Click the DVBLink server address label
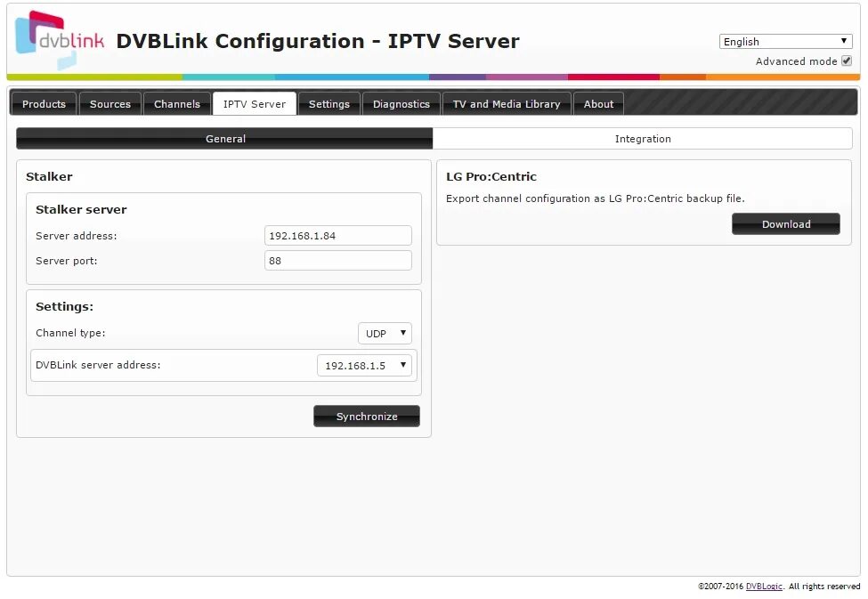The height and width of the screenshot is (599, 868). coord(98,366)
